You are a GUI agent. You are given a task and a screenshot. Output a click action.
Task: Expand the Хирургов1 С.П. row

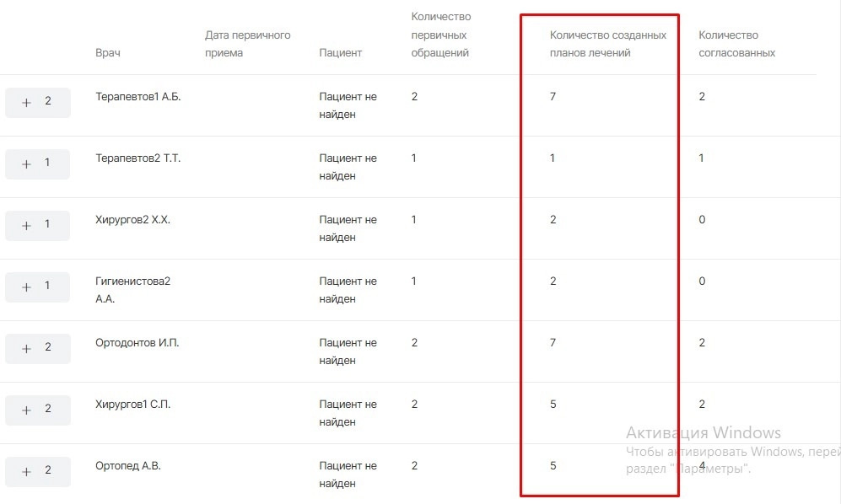tap(37, 410)
